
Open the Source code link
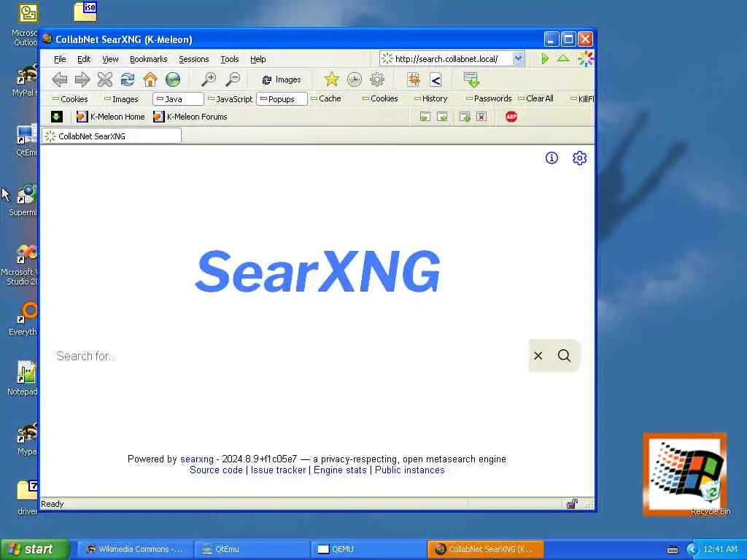(216, 470)
